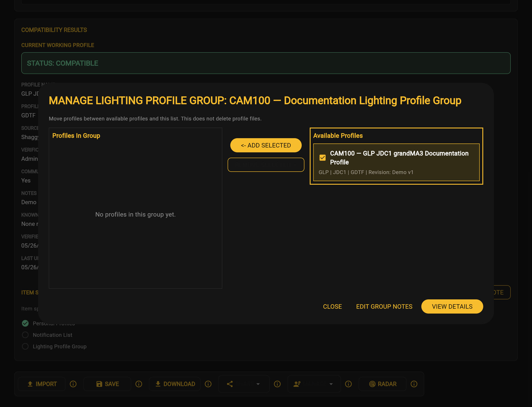Click info icon next to Import button
The image size is (532, 407).
point(73,384)
